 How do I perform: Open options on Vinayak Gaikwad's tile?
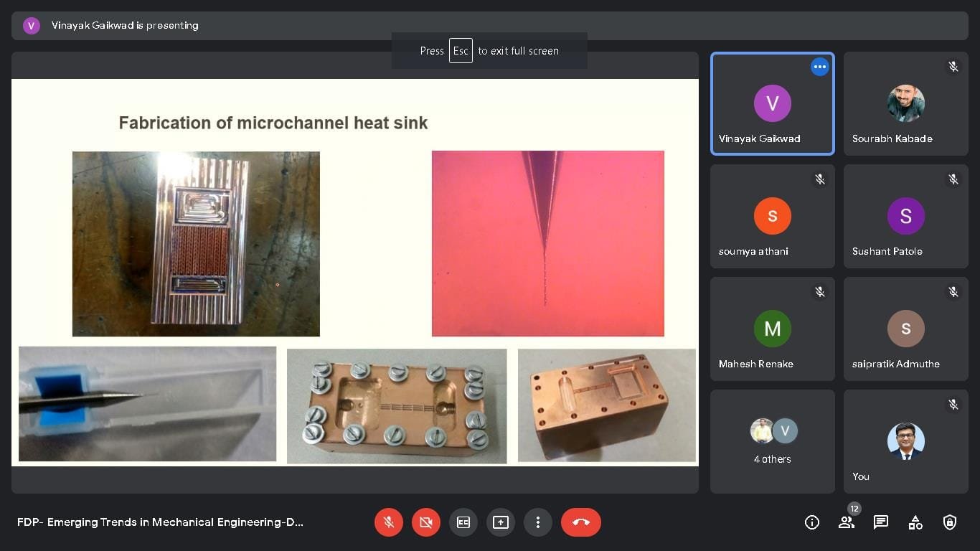click(819, 67)
